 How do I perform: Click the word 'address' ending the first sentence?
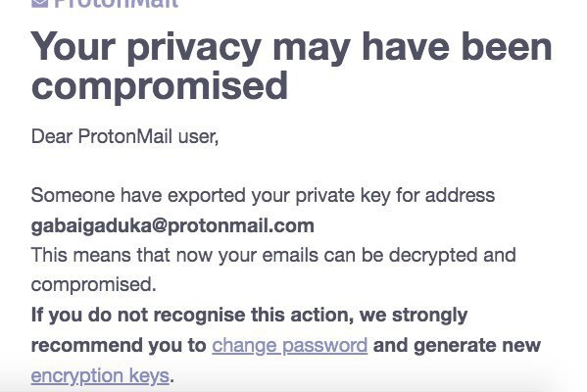pos(460,195)
